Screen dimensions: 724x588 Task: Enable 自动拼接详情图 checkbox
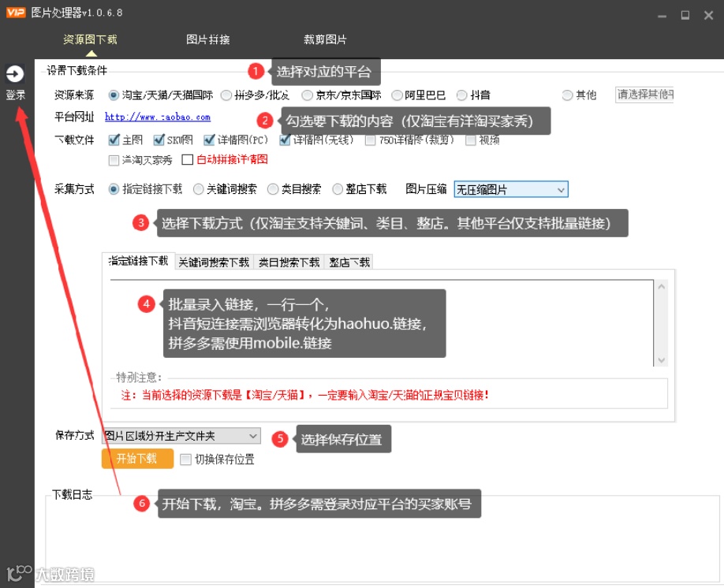pos(187,160)
